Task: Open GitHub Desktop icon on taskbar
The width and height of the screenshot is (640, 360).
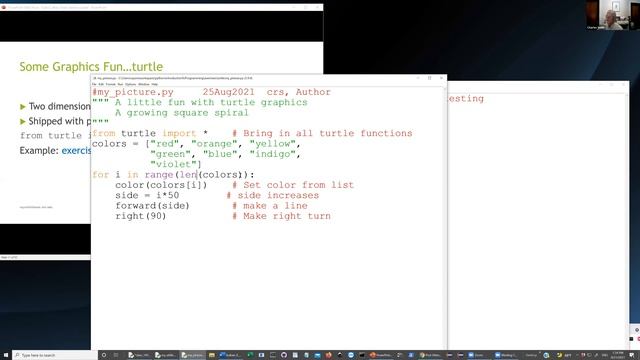Action: coord(284,355)
